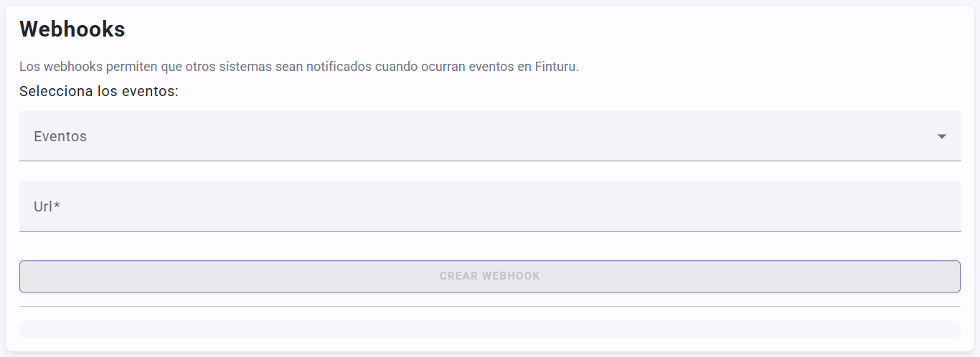Click the underline of the Eventos field
This screenshot has width=980, height=357.
coord(489,161)
